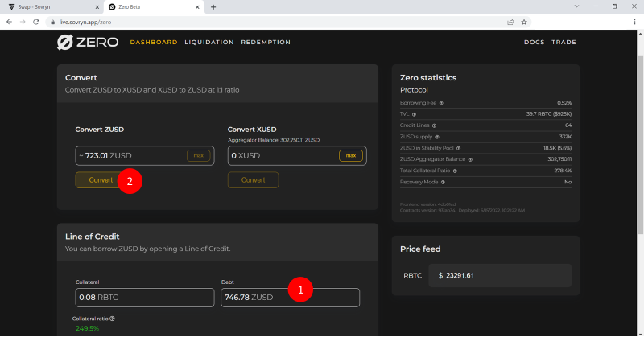Open a new browser tab
Screen dimensions: 644x362
click(x=213, y=7)
